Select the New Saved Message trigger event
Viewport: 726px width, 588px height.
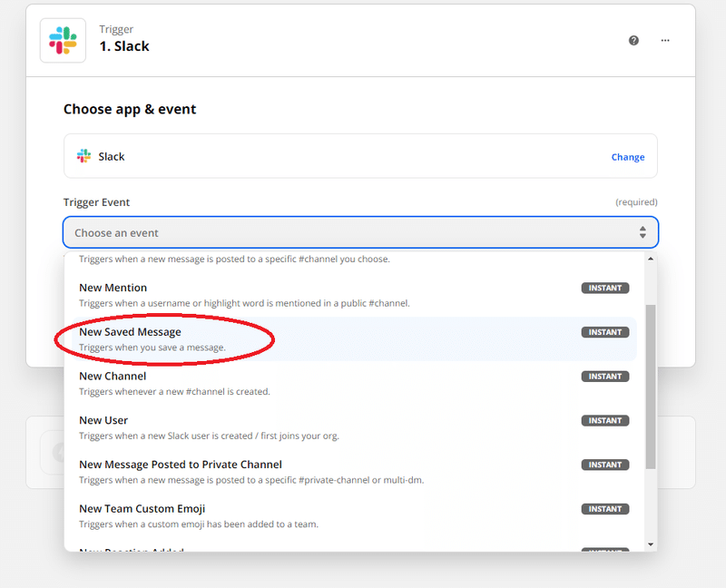click(x=354, y=338)
